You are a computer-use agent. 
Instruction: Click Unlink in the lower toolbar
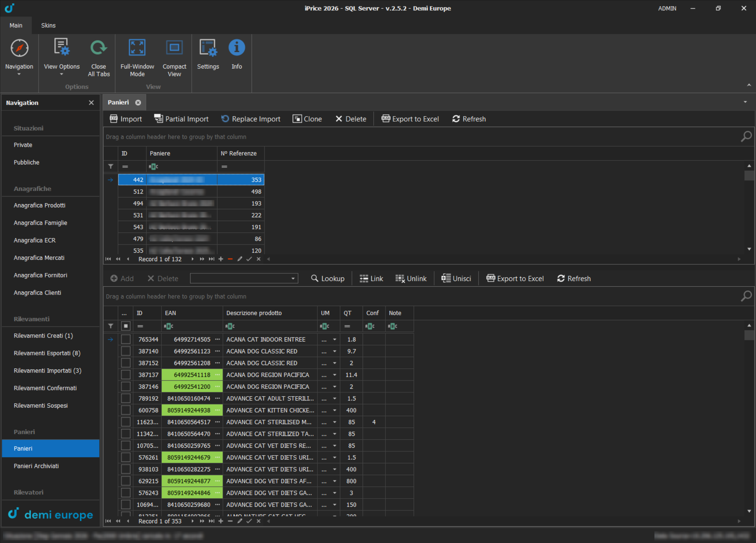click(411, 279)
